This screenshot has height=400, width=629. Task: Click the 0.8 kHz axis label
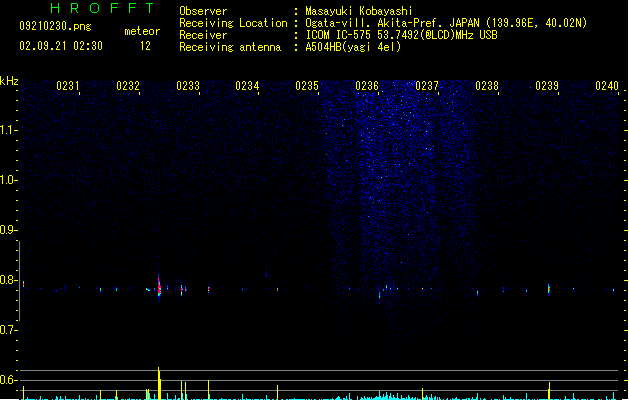pos(8,280)
